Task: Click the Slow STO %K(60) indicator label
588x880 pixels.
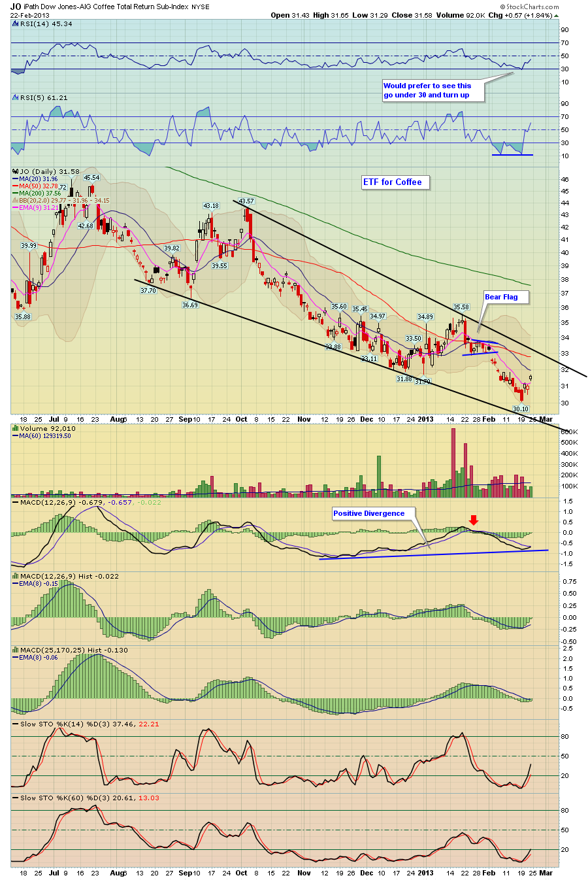Action: click(x=89, y=798)
